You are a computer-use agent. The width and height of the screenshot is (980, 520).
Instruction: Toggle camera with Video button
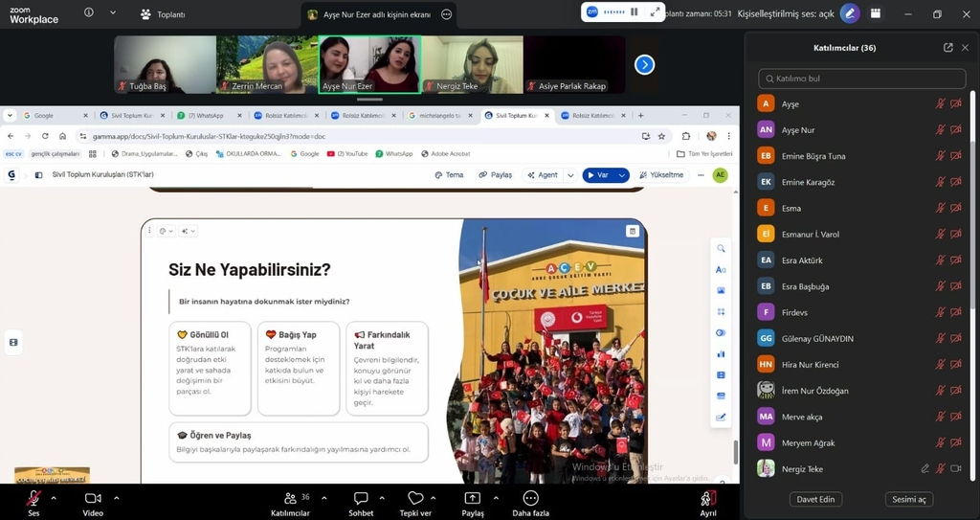point(93,498)
